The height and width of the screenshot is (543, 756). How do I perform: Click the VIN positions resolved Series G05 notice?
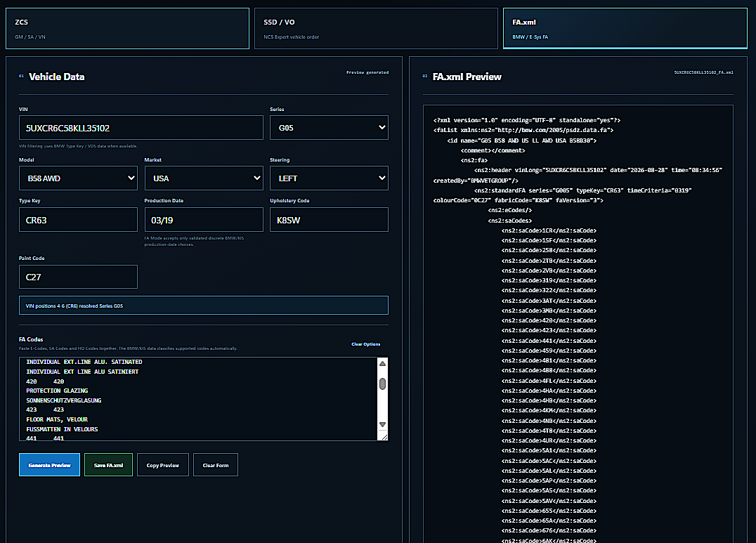pos(204,306)
